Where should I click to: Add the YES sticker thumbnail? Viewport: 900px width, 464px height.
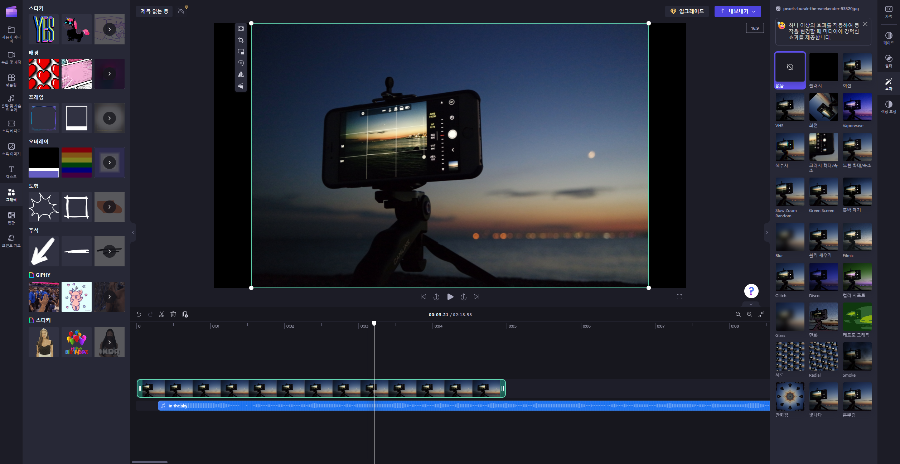44,29
